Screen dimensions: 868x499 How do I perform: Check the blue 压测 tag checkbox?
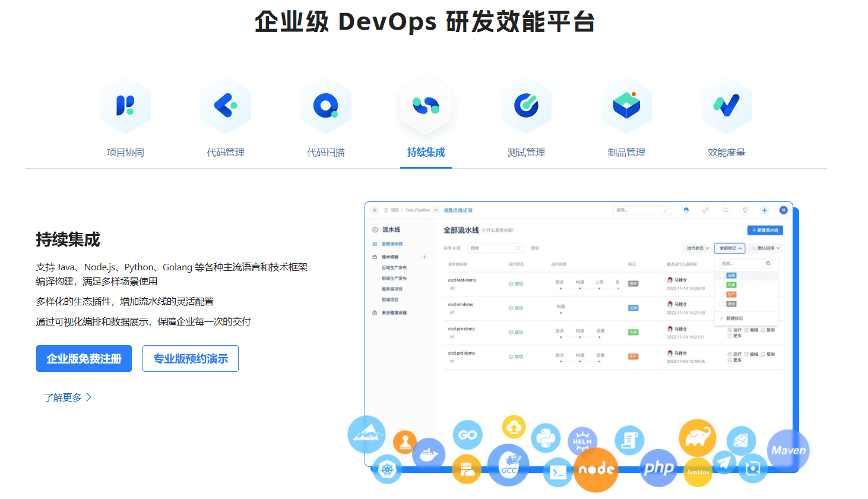(x=722, y=276)
